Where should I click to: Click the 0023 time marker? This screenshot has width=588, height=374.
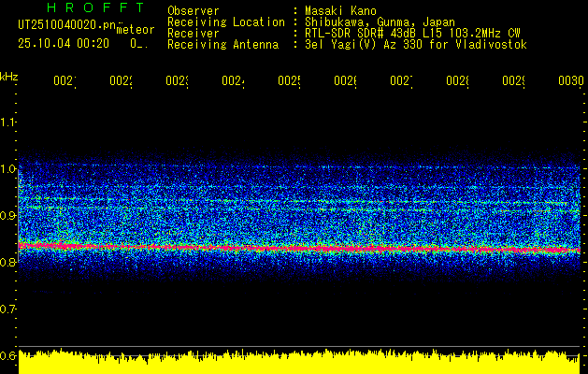[x=177, y=80]
